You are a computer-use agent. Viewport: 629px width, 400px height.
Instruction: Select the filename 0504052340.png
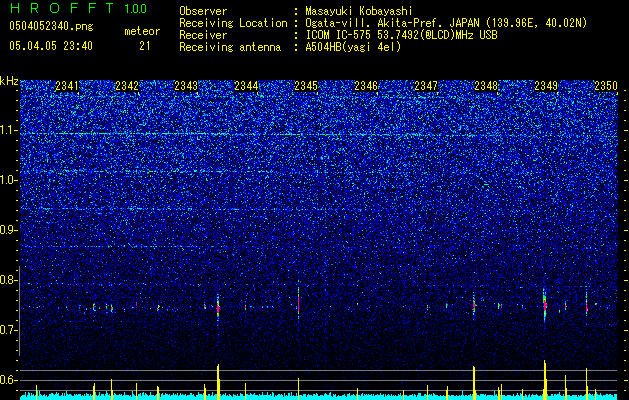pos(51,26)
